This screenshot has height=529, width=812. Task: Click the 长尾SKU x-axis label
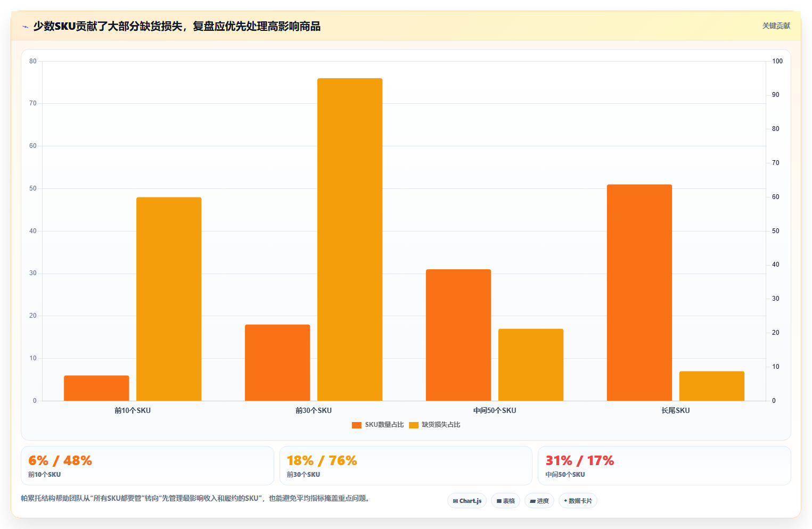pos(676,410)
